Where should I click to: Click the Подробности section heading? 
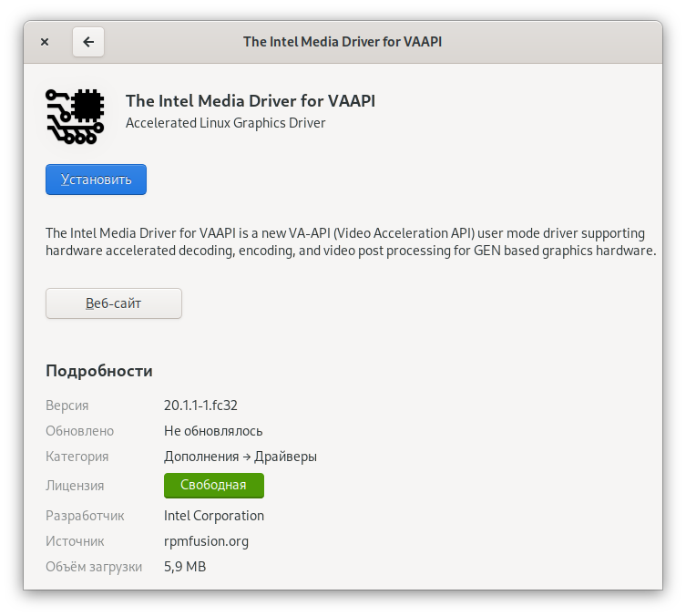tap(99, 371)
